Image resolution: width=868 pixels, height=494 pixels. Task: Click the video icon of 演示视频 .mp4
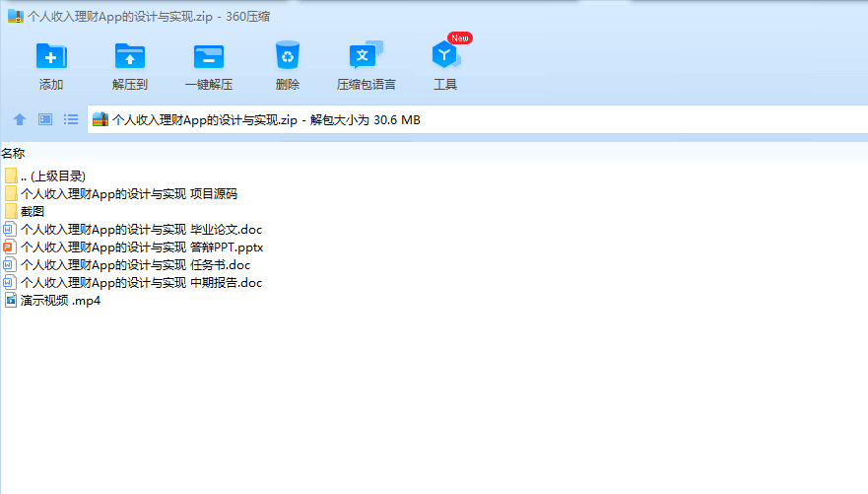click(11, 300)
